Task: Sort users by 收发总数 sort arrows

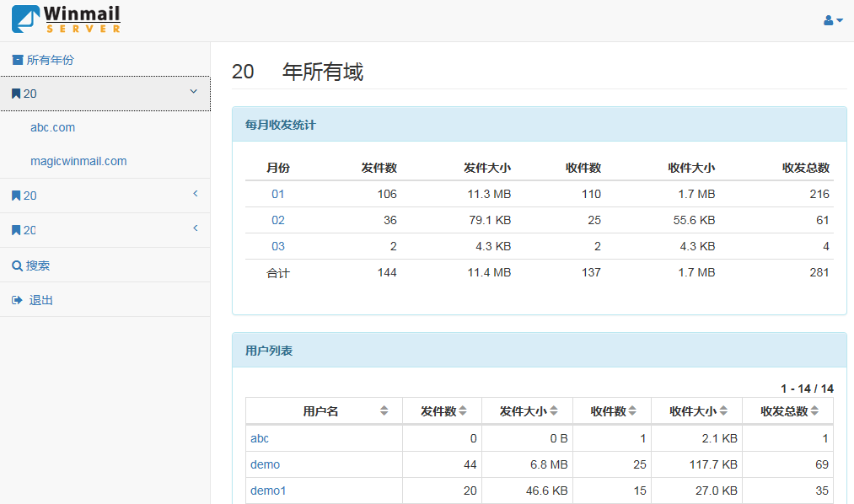Action: tap(814, 411)
